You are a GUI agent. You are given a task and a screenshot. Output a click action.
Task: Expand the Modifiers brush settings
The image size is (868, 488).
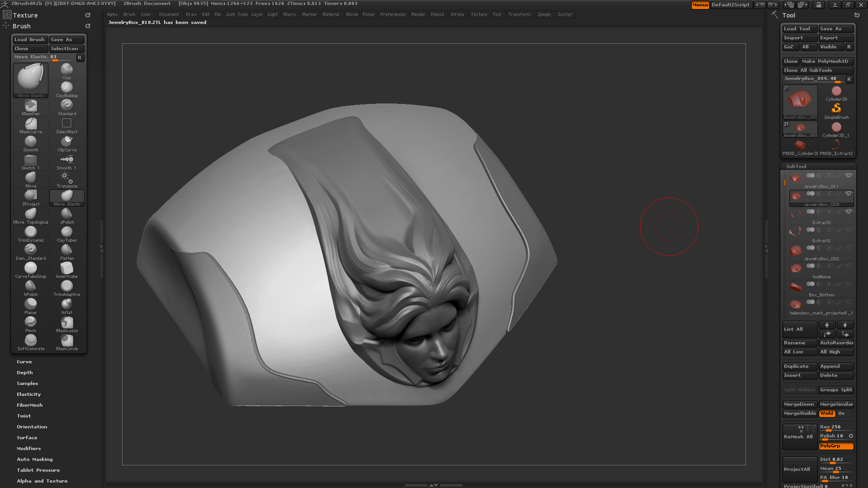pos(28,448)
